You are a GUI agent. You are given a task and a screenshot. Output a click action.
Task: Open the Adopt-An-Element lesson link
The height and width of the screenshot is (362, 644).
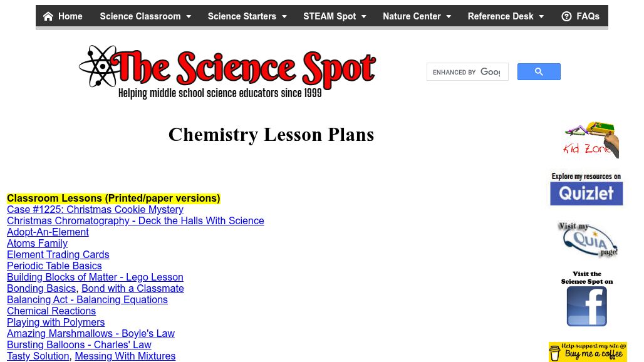coord(48,232)
